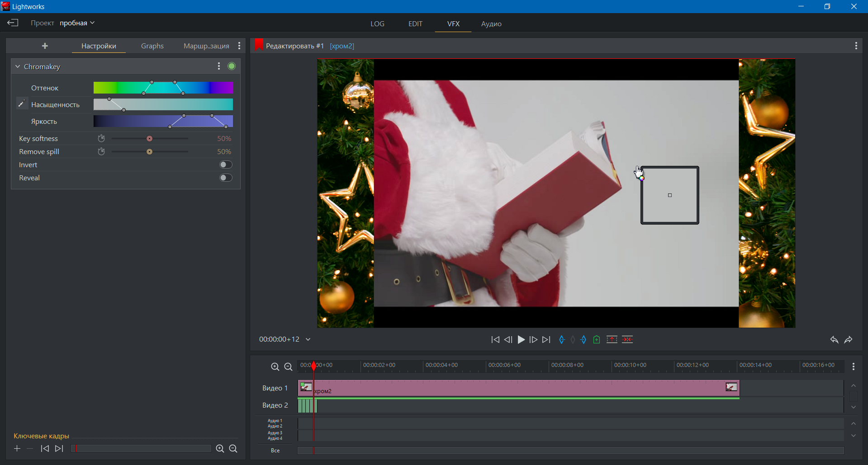Exit project with the back arrow icon
Image resolution: width=868 pixels, height=465 pixels.
point(13,23)
